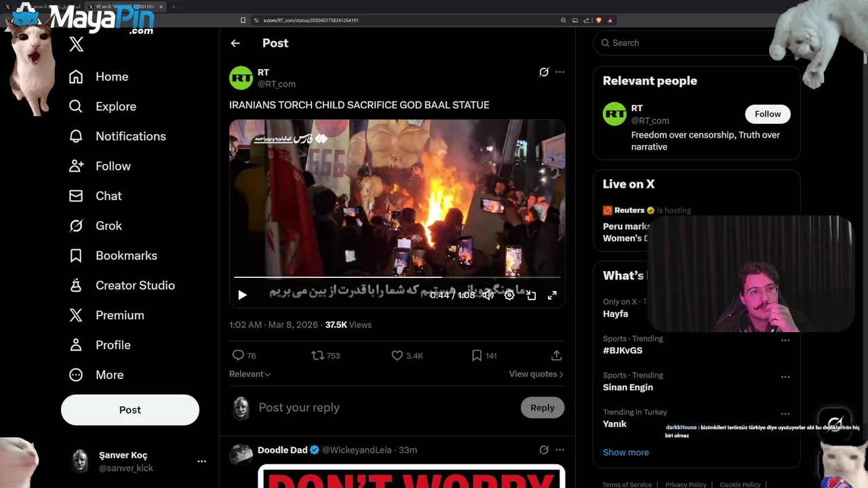Toggle picture-in-picture on the video
Screen dimensions: 868x488
(x=531, y=295)
